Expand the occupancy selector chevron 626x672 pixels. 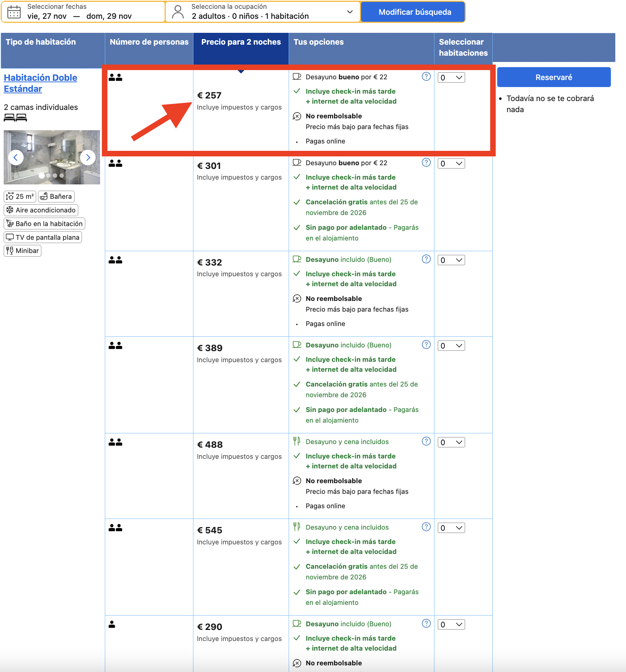[x=350, y=12]
